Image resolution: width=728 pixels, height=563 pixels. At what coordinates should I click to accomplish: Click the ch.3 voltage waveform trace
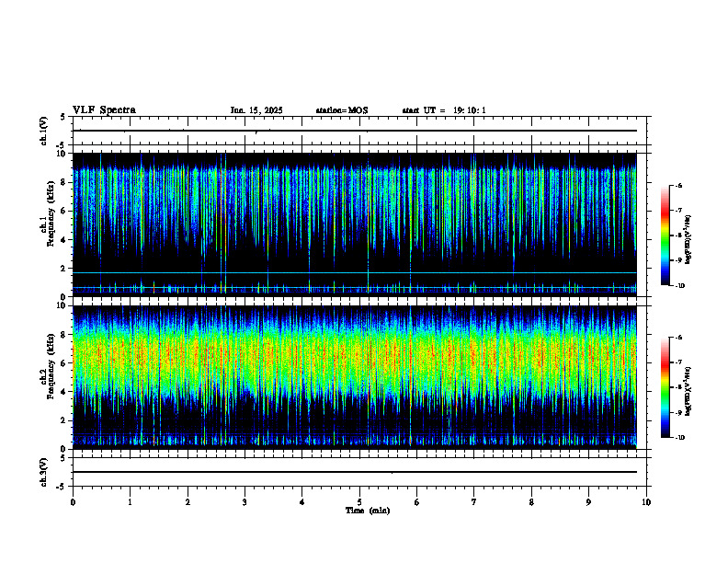coord(355,472)
